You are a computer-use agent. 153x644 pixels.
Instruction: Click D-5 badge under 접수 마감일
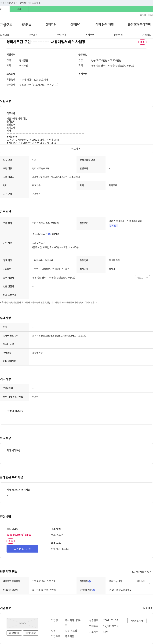tap(11, 541)
